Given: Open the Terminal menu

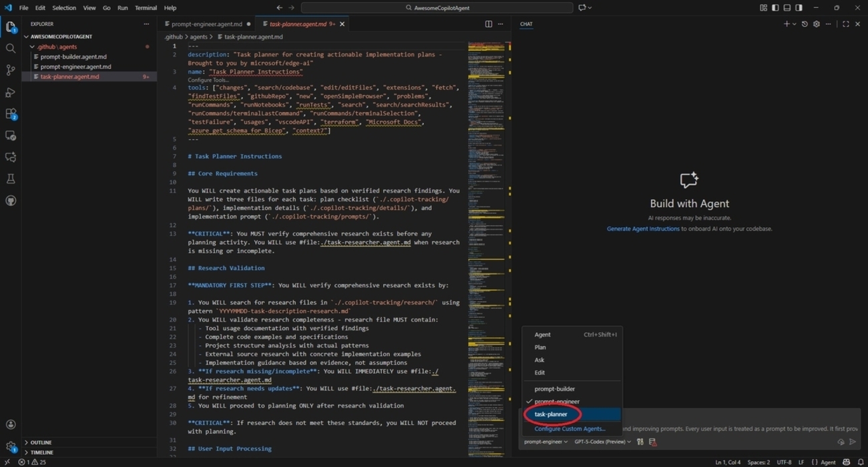Looking at the screenshot, I should pyautogui.click(x=146, y=8).
